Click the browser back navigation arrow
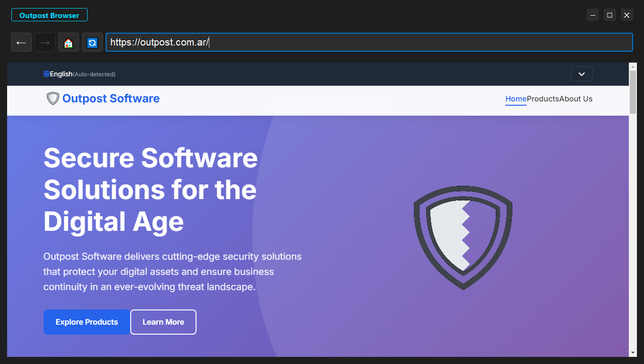The image size is (644, 364). [21, 42]
